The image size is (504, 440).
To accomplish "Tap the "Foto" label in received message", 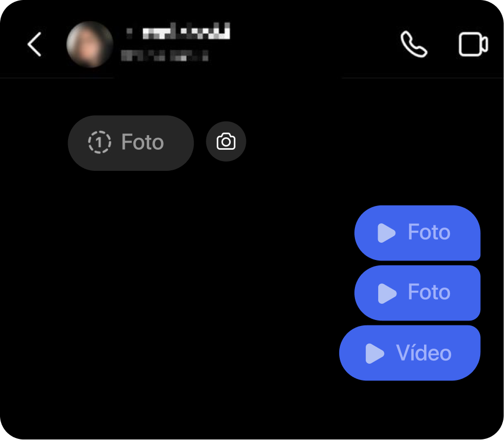I will point(143,142).
